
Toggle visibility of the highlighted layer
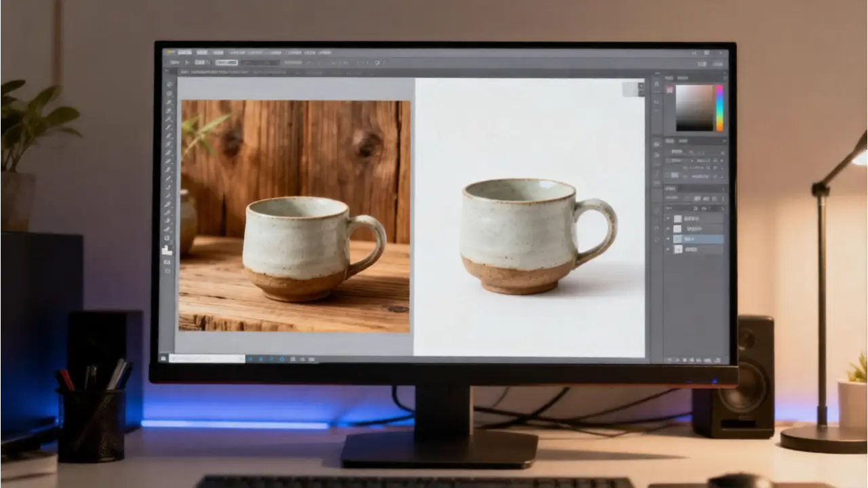[668, 239]
